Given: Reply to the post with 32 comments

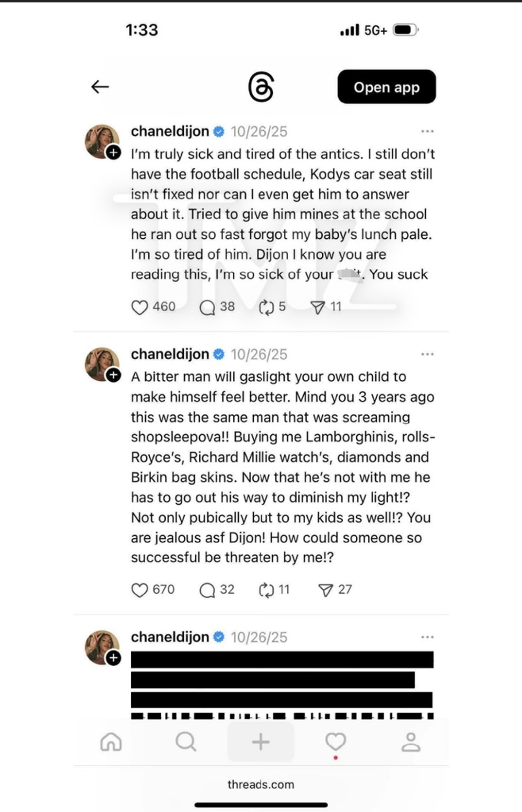Looking at the screenshot, I should pos(208,590).
